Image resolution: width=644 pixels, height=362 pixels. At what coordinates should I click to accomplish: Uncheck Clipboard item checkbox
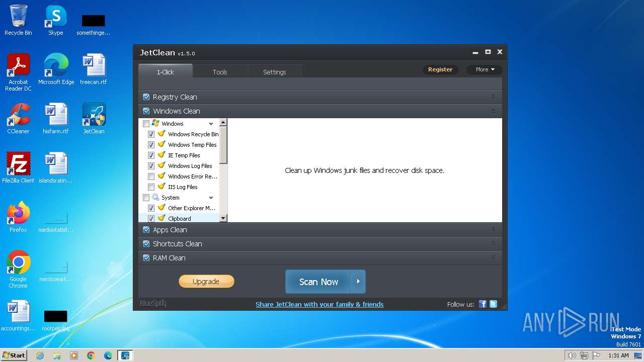(x=151, y=219)
